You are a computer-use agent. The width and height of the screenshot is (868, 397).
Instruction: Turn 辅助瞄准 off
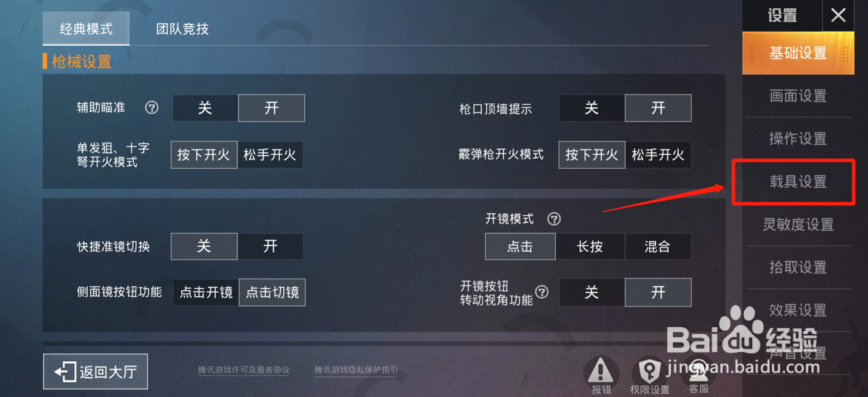[x=205, y=108]
